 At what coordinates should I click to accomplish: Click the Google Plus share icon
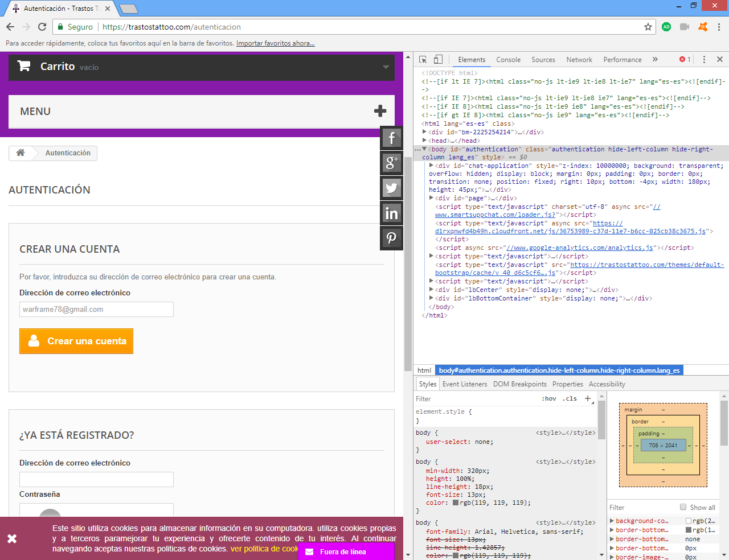tap(391, 163)
